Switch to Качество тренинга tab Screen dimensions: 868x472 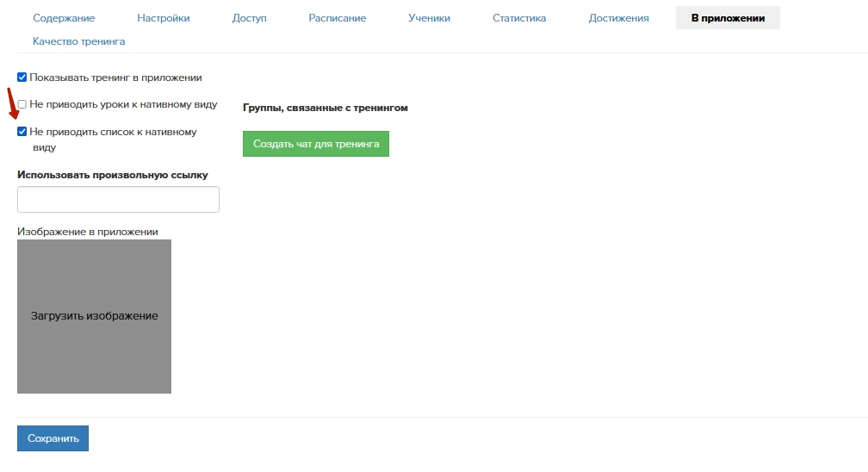click(78, 41)
